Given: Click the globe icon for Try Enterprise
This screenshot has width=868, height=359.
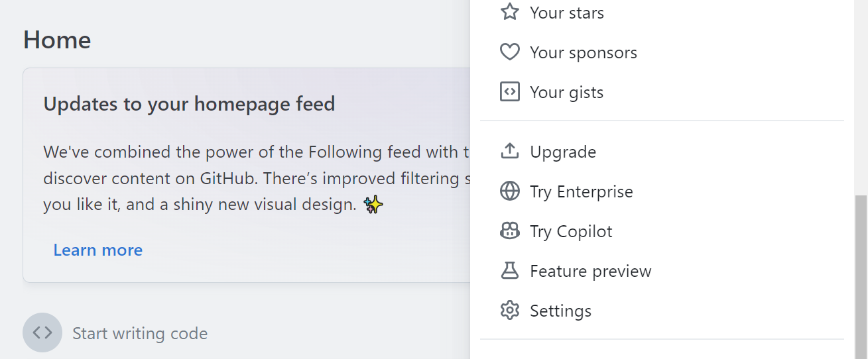Looking at the screenshot, I should (509, 191).
